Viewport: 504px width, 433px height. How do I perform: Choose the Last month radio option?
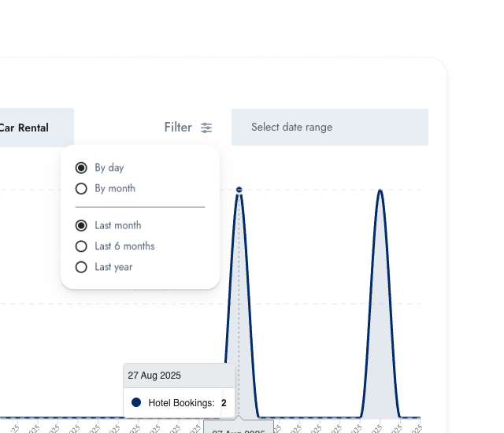click(81, 225)
